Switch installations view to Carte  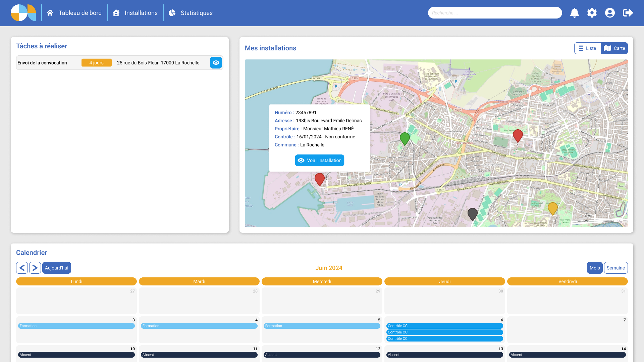(614, 48)
